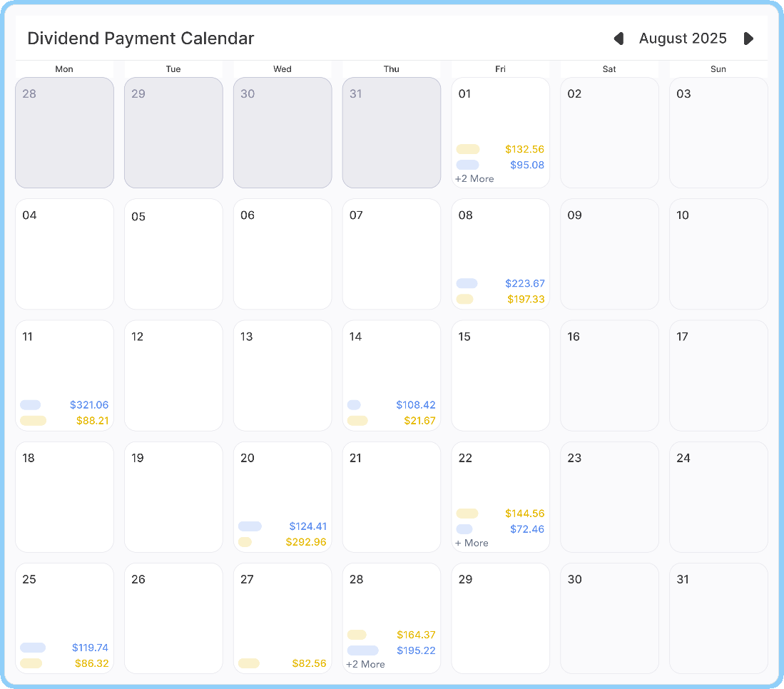The image size is (784, 689).
Task: Open the $88.21 payment entry
Action: (x=93, y=421)
